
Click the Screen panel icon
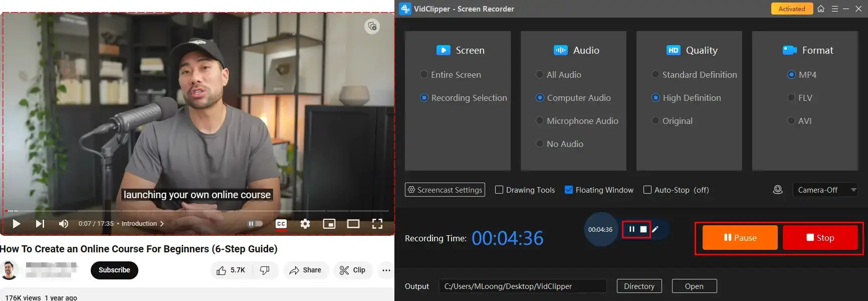[x=443, y=50]
